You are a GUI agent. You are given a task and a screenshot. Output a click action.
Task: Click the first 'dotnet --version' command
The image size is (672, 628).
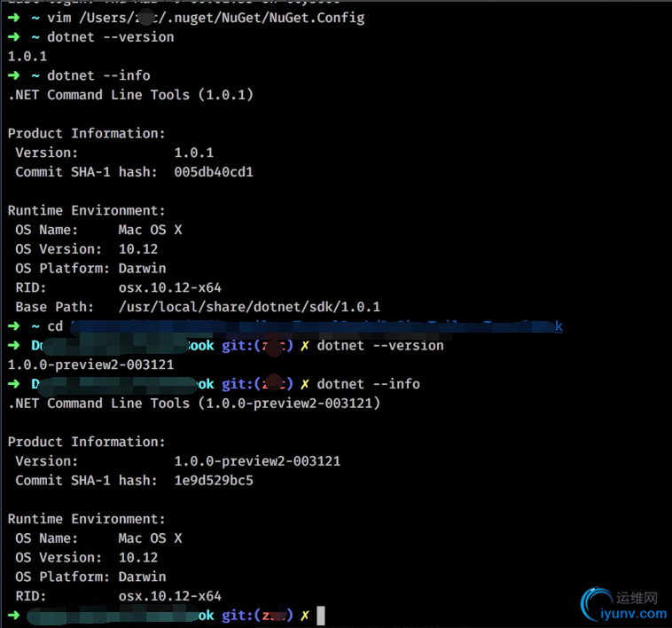click(x=111, y=37)
